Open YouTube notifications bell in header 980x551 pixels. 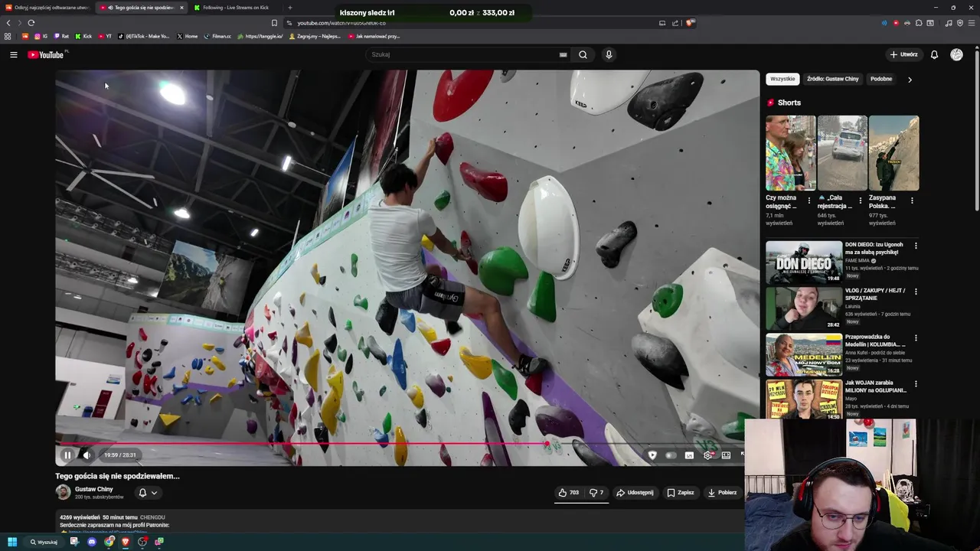(934, 54)
